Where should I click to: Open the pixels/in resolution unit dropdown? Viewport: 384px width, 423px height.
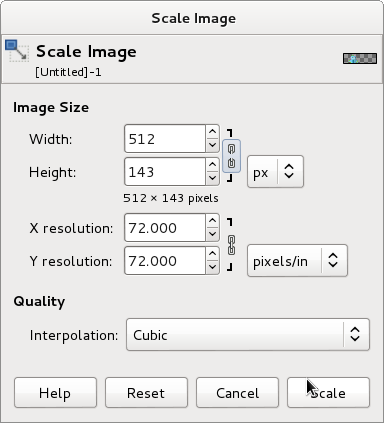pyautogui.click(x=297, y=261)
